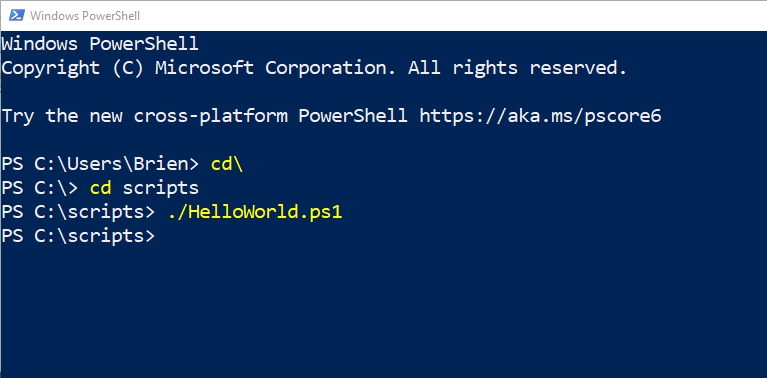Click the Windows PowerShell banner line in the console
Screen dimensions: 767x378
[100, 44]
